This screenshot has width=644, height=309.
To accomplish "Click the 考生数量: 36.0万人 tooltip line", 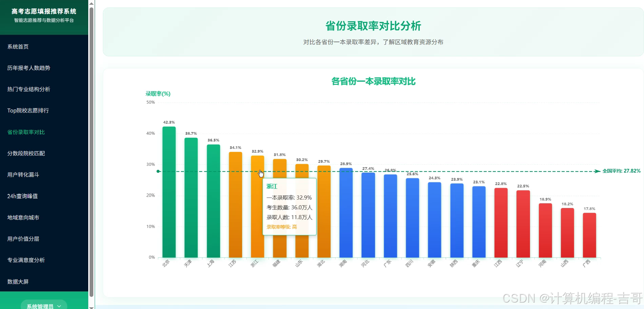I will coord(289,207).
